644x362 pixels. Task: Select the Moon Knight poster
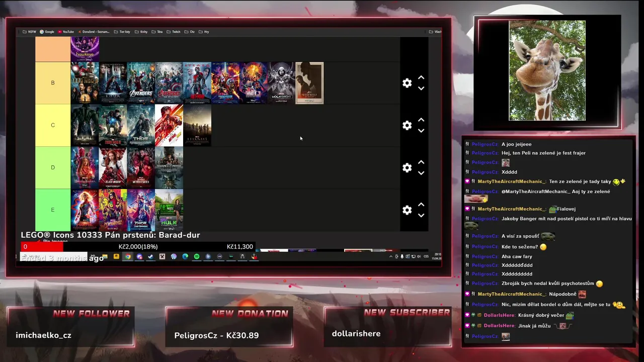coord(281,83)
